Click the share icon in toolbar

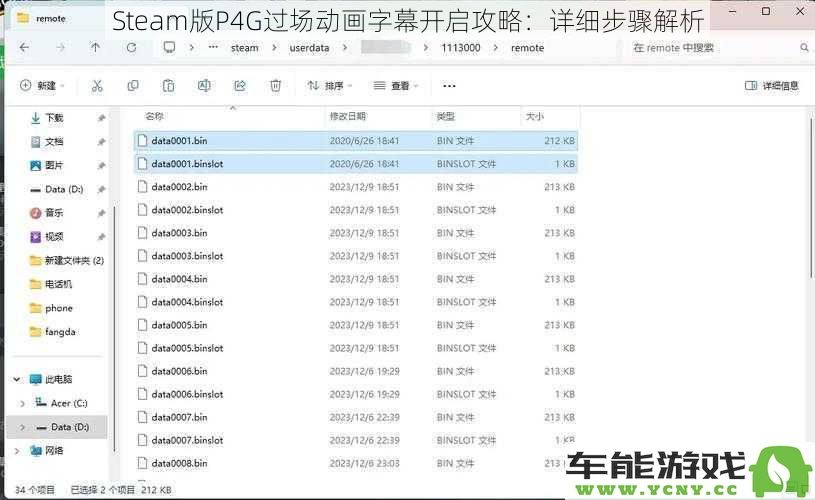tap(240, 86)
